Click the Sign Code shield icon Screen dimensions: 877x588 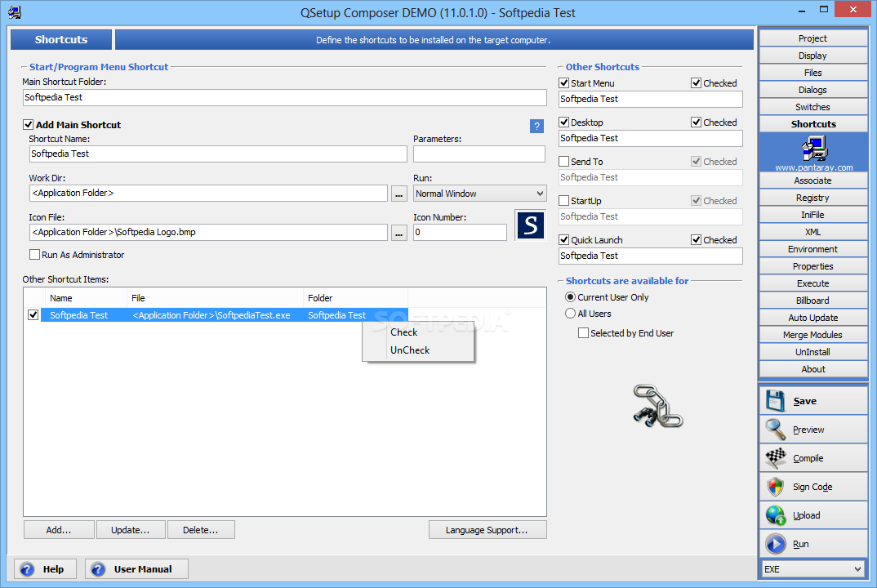pos(775,487)
